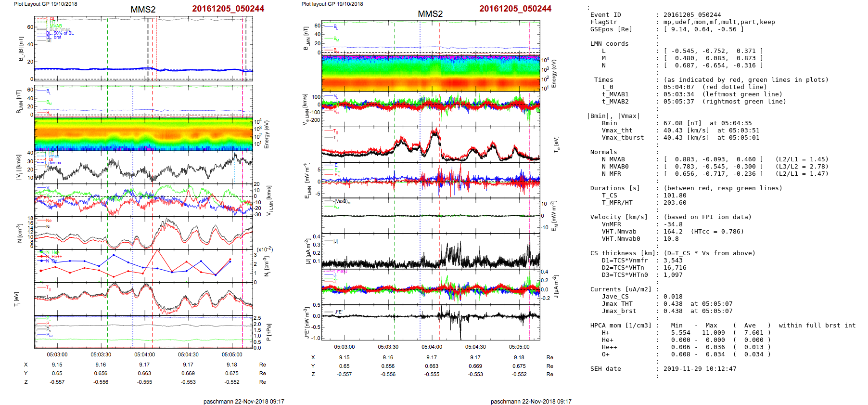Click the Event ID label
The width and height of the screenshot is (868, 405).
click(x=605, y=15)
